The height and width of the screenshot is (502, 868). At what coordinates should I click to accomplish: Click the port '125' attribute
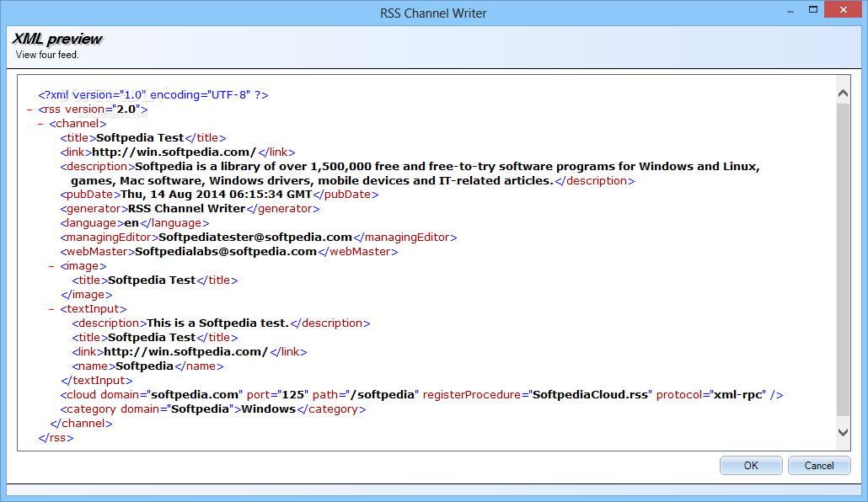[277, 395]
